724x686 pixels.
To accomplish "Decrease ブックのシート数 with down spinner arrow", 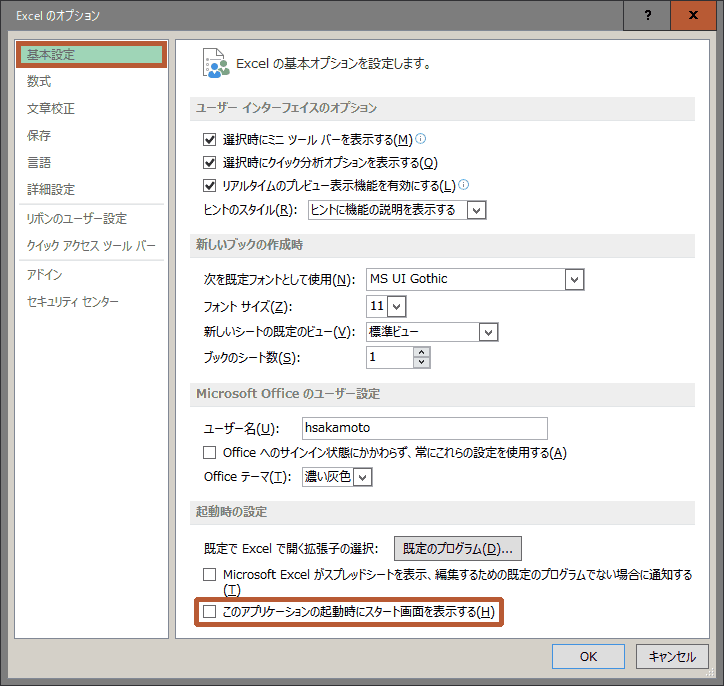I will [x=421, y=363].
